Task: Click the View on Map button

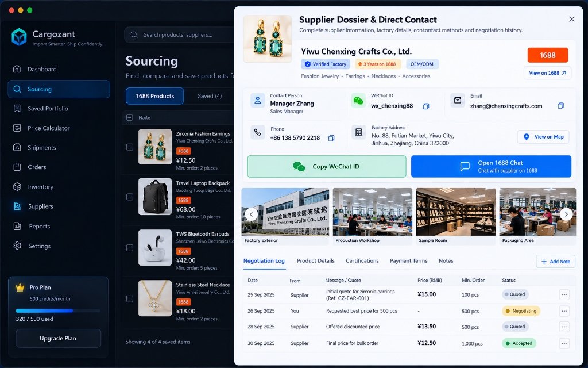Action: point(543,137)
